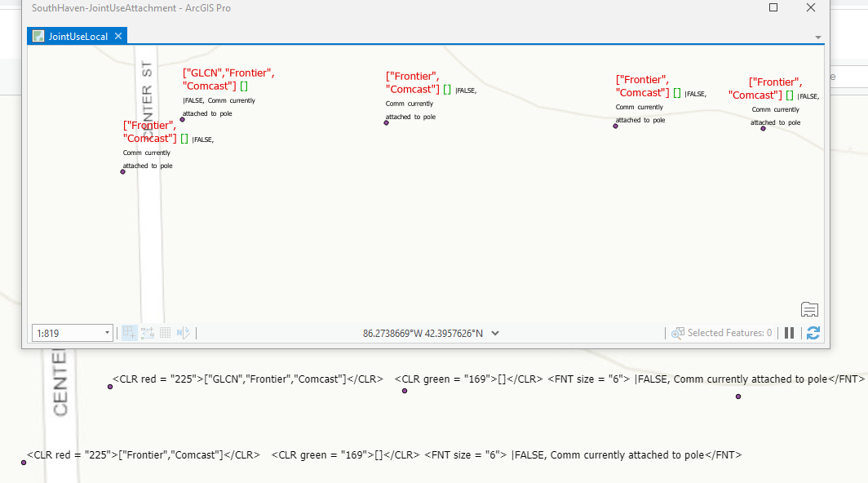This screenshot has width=868, height=483.
Task: Open the catalog icon at map corner
Action: point(809,309)
